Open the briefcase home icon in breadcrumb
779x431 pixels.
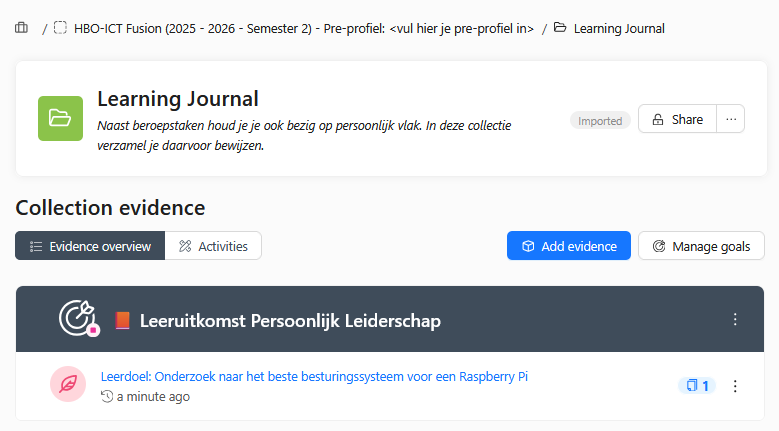[21, 28]
